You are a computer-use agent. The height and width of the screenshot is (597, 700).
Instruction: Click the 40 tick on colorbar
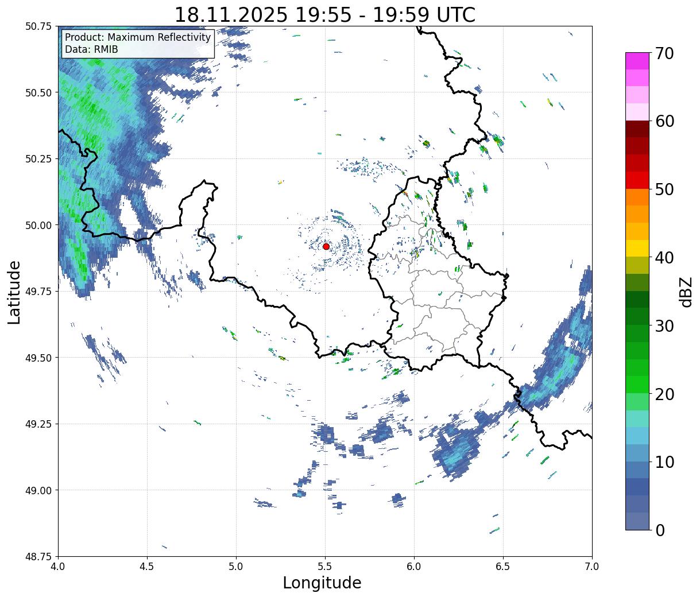pos(664,258)
